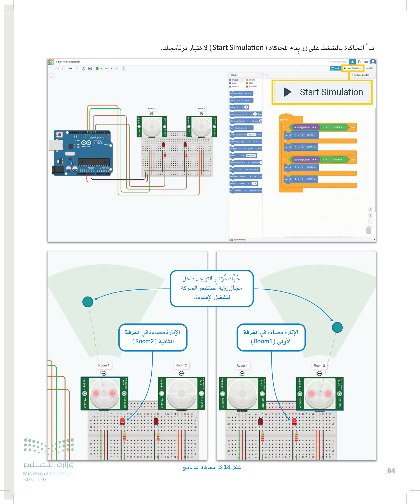Image resolution: width=420 pixels, height=504 pixels.
Task: Click the Undo arrow in the toolbar
Action: (70, 68)
